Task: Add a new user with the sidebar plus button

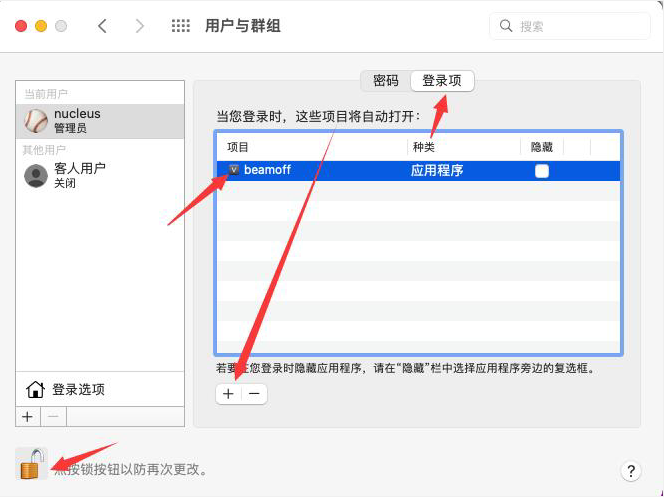Action: [x=28, y=417]
